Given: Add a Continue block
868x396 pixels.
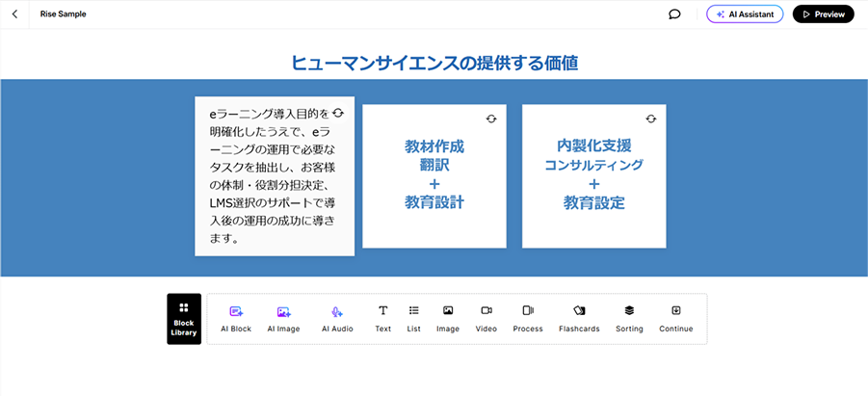Looking at the screenshot, I should click(x=676, y=319).
